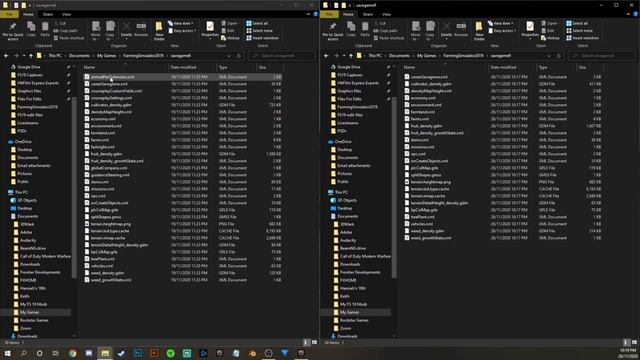Go up one folder in left window
Image resolution: width=640 pixels, height=360 pixels.
[x=31, y=56]
